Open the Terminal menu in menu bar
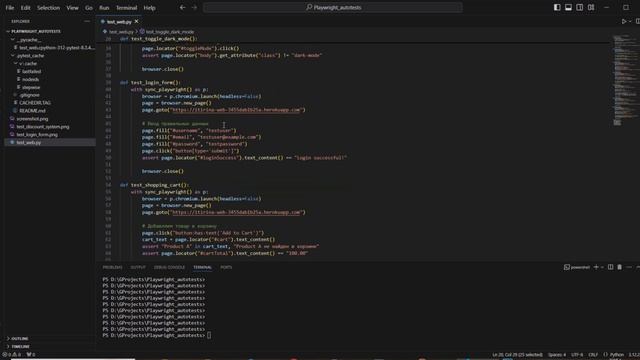The height and width of the screenshot is (360, 640). tap(126, 8)
